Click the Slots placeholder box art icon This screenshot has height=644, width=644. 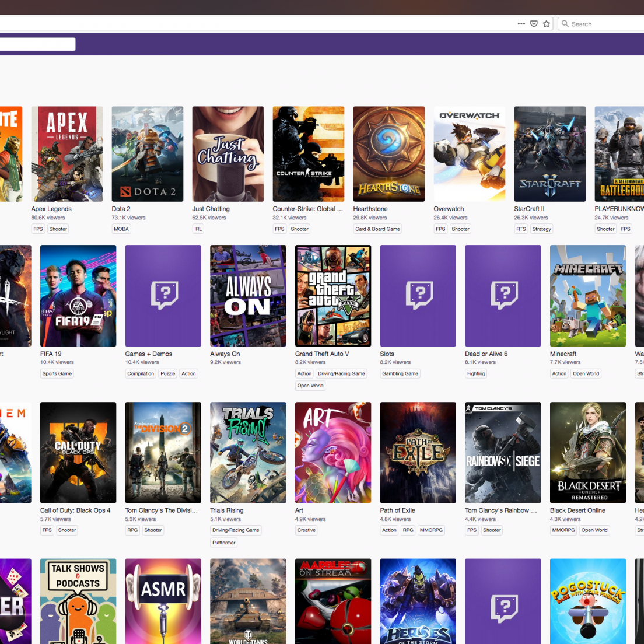[x=418, y=295]
